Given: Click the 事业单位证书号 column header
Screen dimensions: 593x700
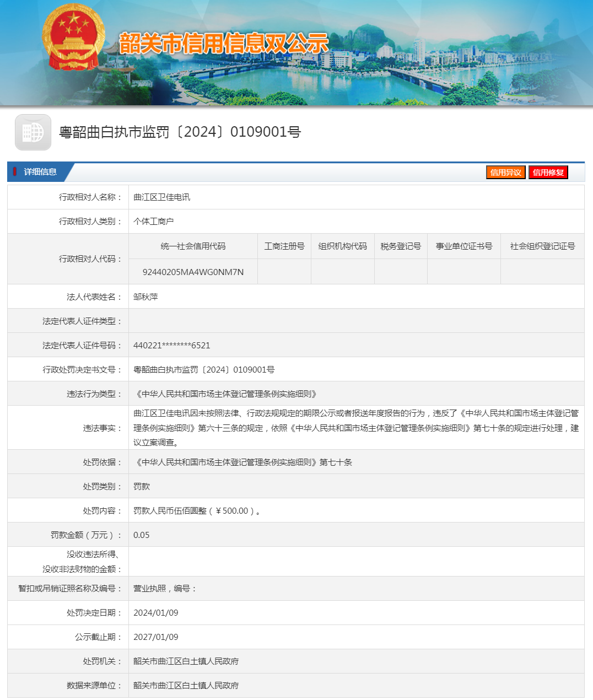Looking at the screenshot, I should point(464,246).
